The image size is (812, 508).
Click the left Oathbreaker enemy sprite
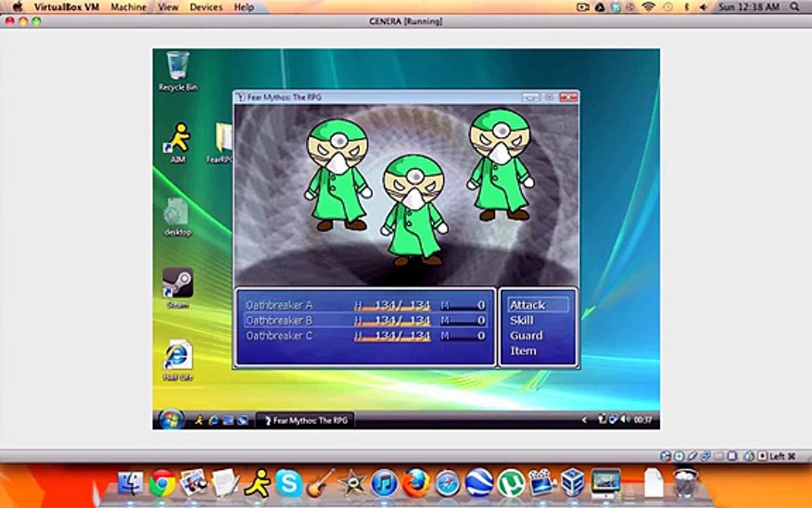(x=338, y=175)
